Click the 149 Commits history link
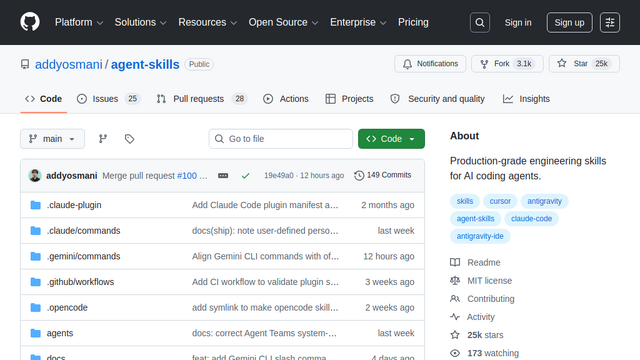Image resolution: width=640 pixels, height=360 pixels. [x=383, y=175]
